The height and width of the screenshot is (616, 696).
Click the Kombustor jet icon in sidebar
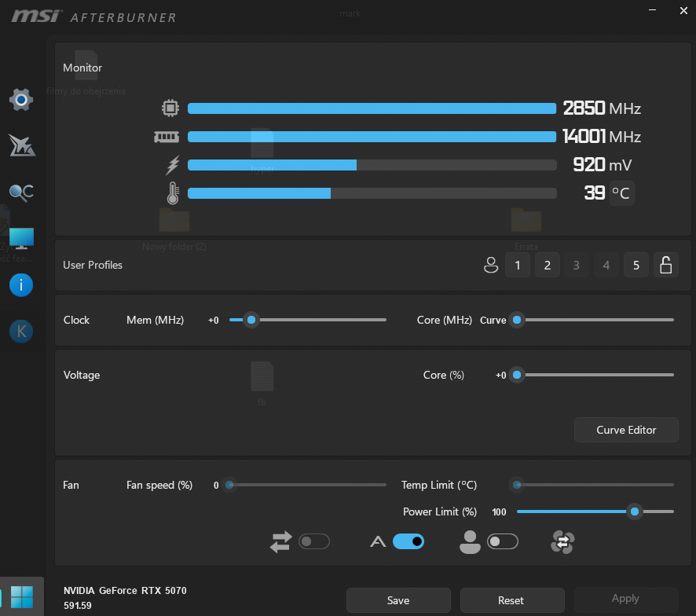click(21, 145)
